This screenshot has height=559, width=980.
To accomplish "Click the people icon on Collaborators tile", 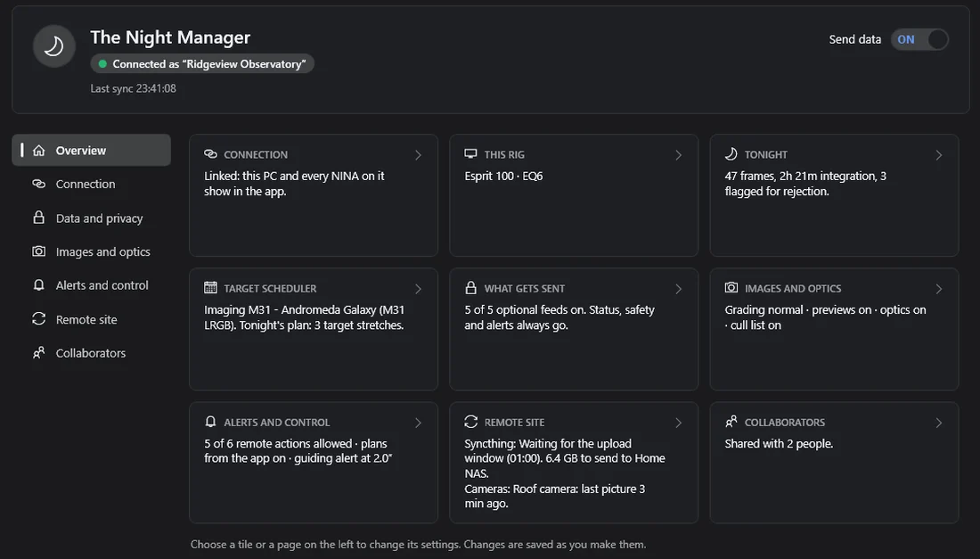I will pos(731,422).
